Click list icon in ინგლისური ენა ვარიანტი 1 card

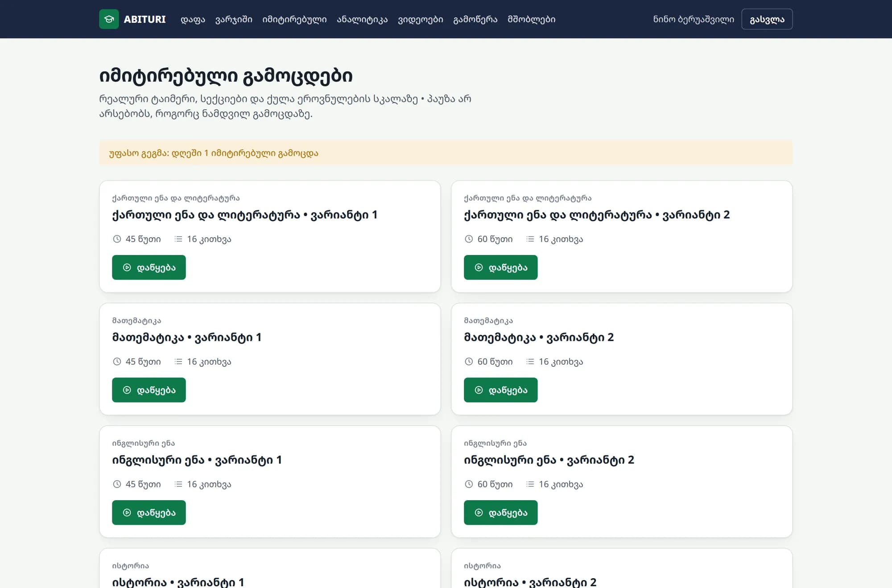tap(178, 484)
